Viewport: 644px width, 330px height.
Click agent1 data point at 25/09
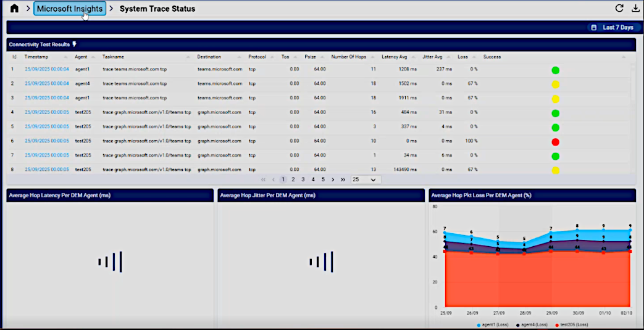[445, 233]
